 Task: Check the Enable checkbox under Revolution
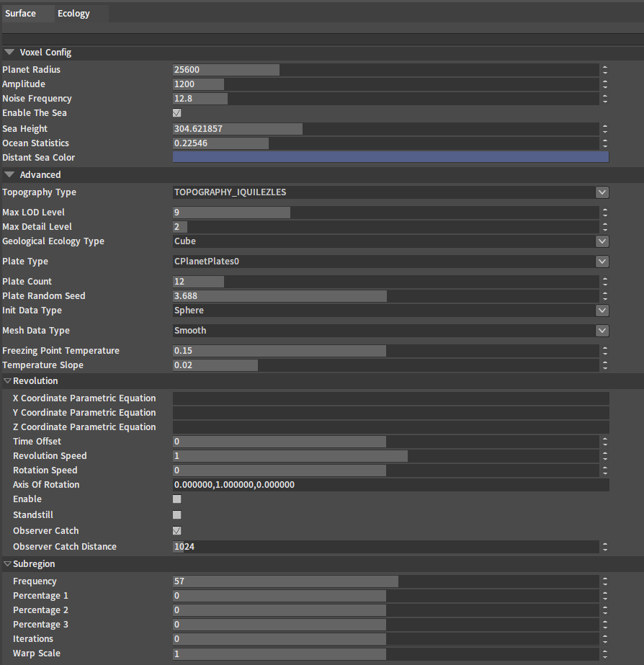[x=177, y=499]
